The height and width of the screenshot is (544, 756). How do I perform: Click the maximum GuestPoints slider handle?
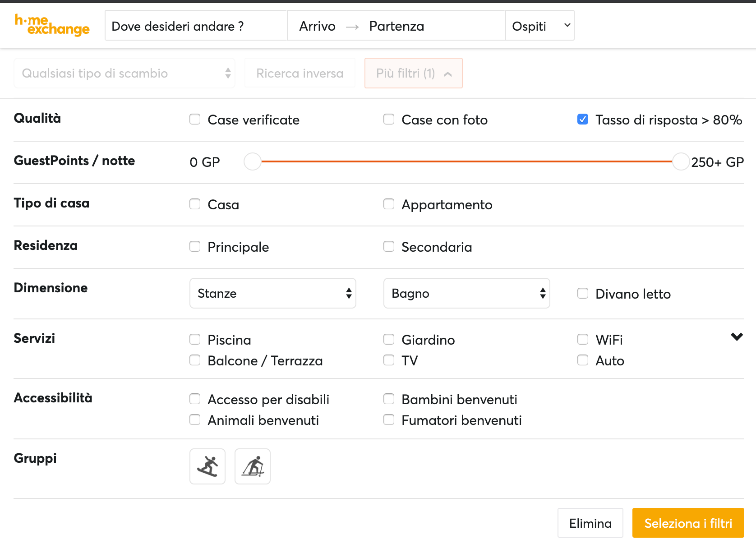[681, 161]
